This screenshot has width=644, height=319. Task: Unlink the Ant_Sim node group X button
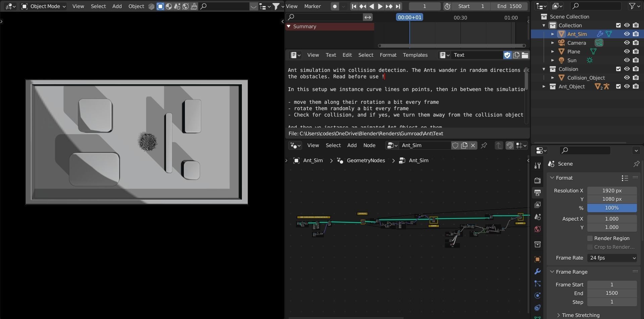tap(473, 145)
